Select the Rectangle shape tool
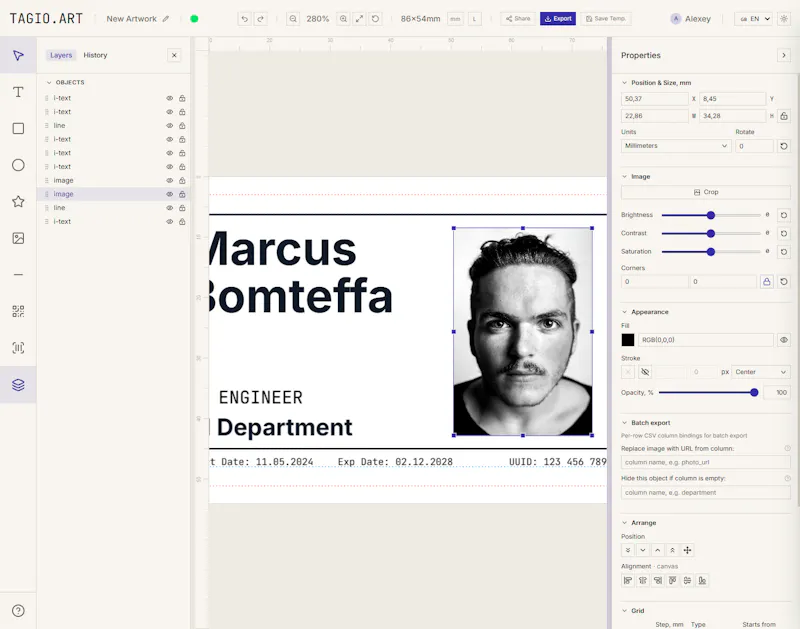The image size is (800, 629). click(x=18, y=129)
